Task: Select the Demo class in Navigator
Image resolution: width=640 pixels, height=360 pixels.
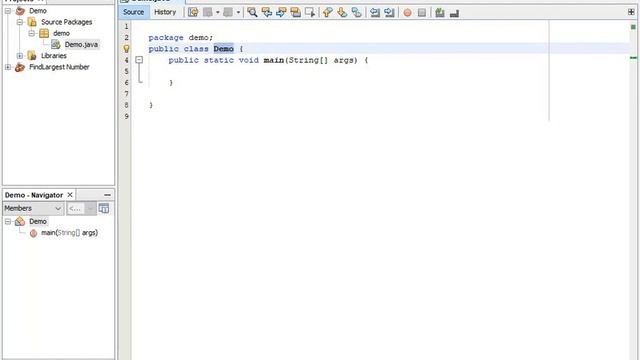Action: point(38,221)
